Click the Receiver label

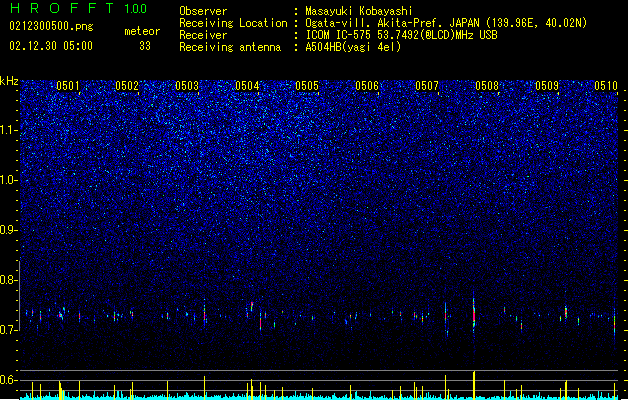coord(203,35)
